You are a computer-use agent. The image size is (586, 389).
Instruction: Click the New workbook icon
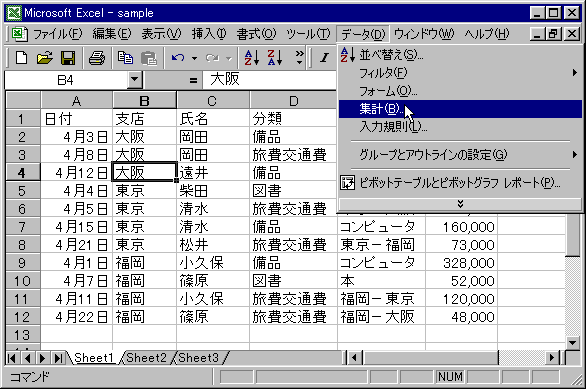(21, 58)
